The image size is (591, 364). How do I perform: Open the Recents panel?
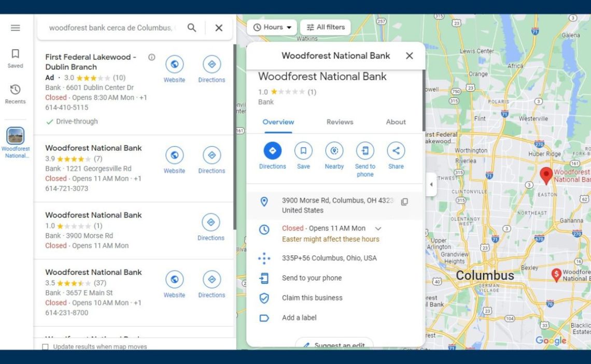point(15,92)
